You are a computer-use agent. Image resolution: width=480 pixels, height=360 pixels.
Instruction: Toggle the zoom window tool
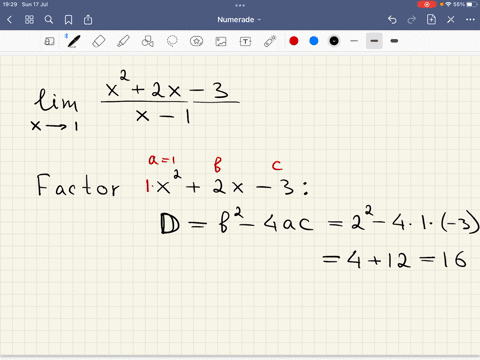pyautogui.click(x=49, y=41)
